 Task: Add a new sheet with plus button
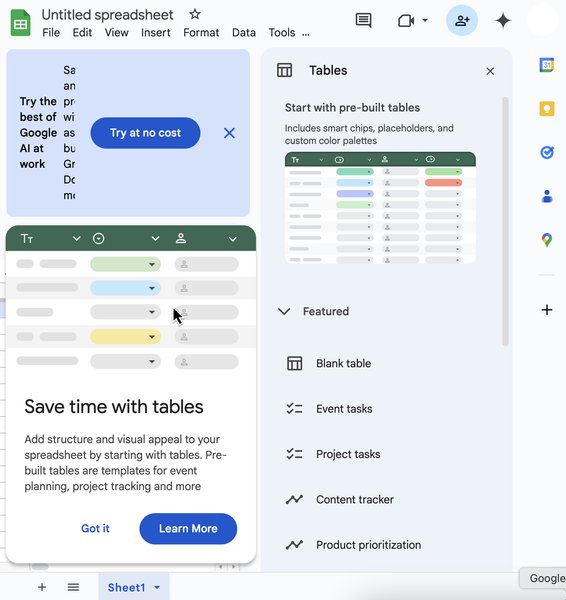[x=42, y=587]
